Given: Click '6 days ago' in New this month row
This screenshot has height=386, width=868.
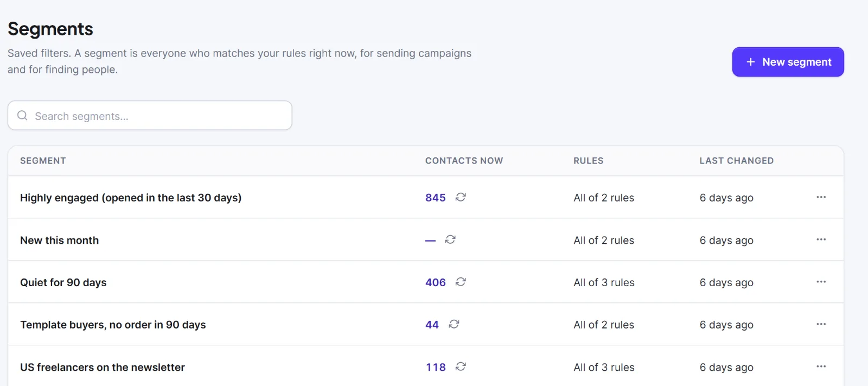Looking at the screenshot, I should pyautogui.click(x=726, y=240).
